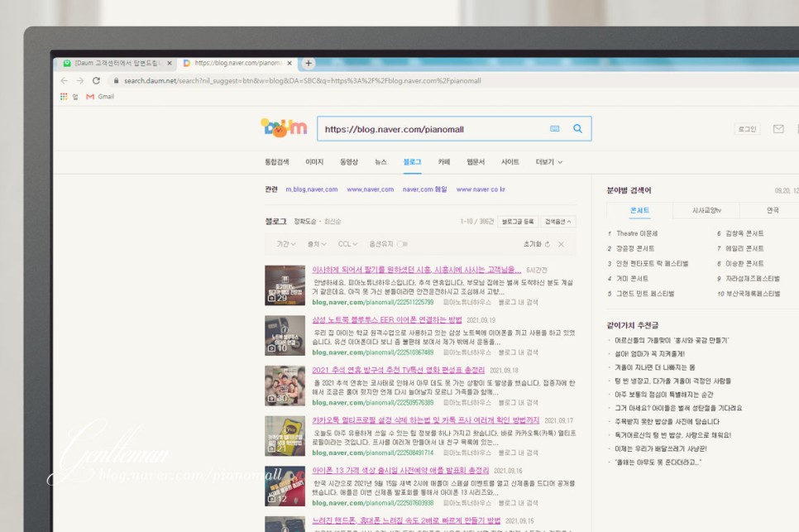Open the Apps grid bookmark icon
This screenshot has width=799, height=532.
tap(64, 96)
